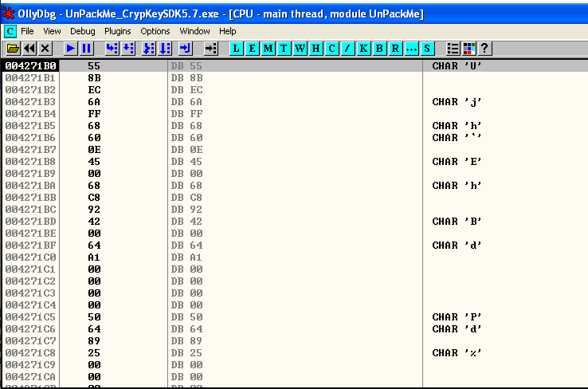Viewport: 588px width, 389px height.
Task: Select address row 004271C0
Action: tap(30, 257)
